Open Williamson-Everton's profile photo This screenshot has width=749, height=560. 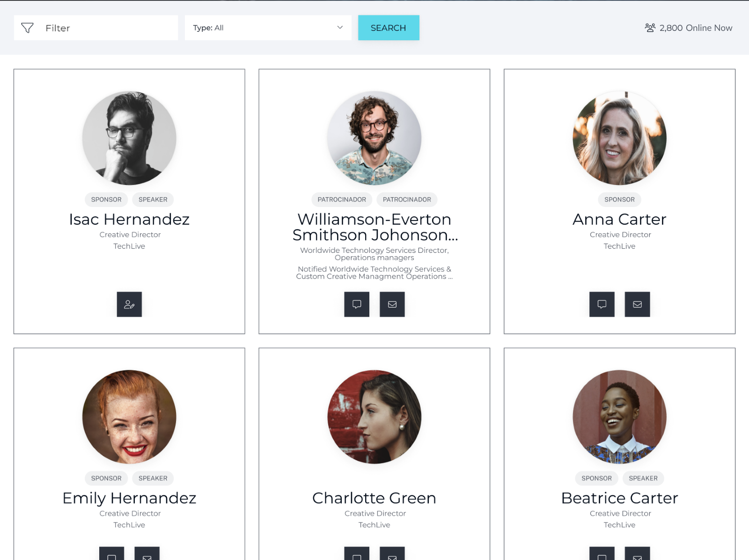(x=374, y=138)
